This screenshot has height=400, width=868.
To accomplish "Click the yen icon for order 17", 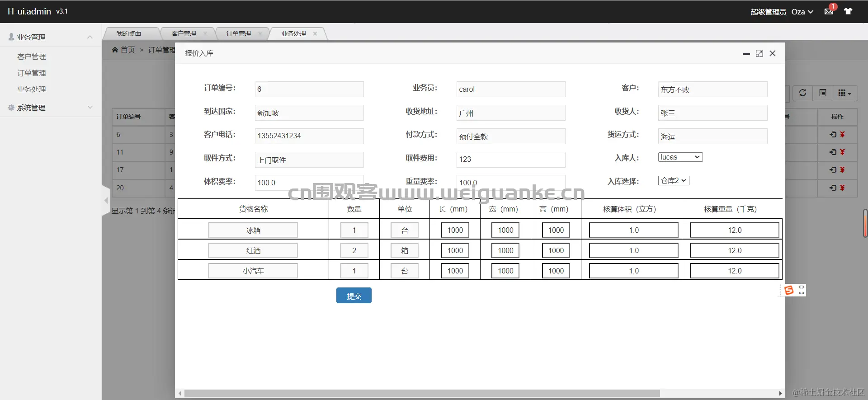I will click(842, 169).
